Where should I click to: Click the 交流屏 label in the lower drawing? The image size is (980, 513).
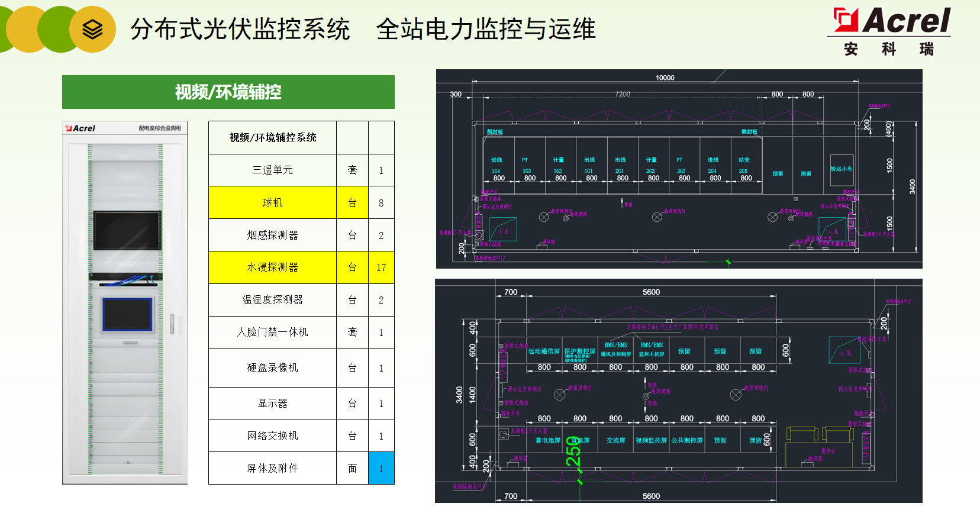[x=616, y=441]
